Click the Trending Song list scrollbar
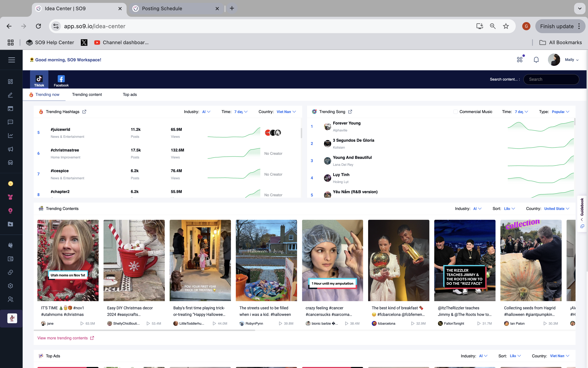The width and height of the screenshot is (588, 368). coord(575,122)
